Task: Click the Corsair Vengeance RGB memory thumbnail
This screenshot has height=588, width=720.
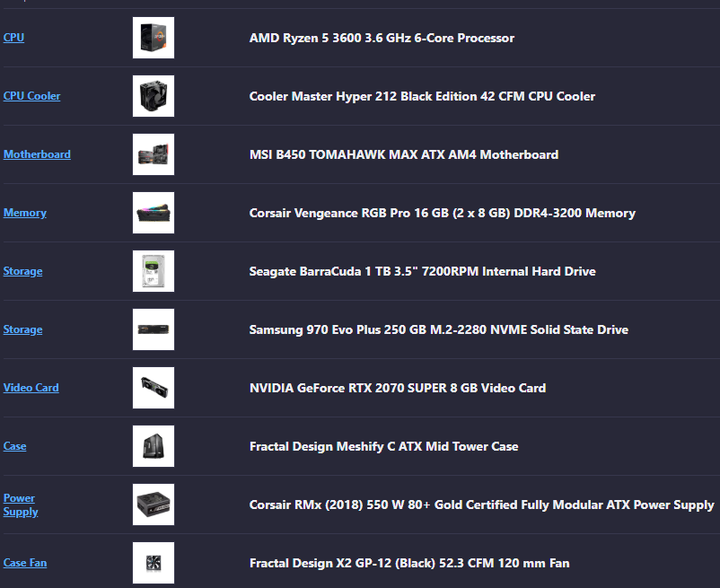Action: 154,213
